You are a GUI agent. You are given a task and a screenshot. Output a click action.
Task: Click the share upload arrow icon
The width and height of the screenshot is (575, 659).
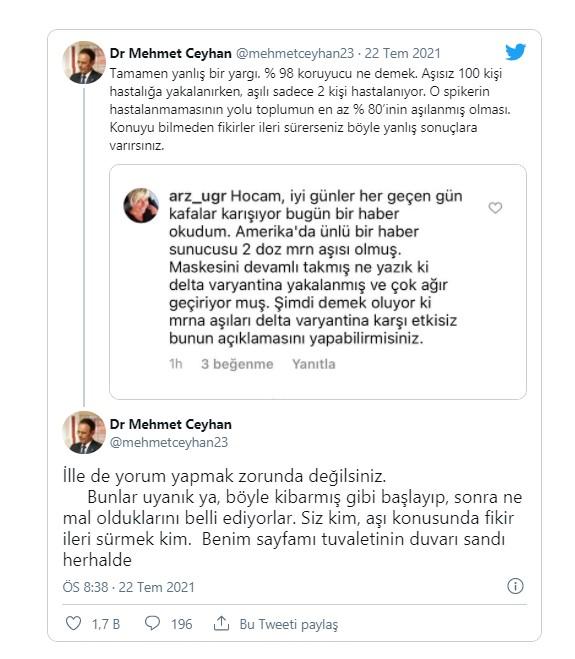pos(221,623)
